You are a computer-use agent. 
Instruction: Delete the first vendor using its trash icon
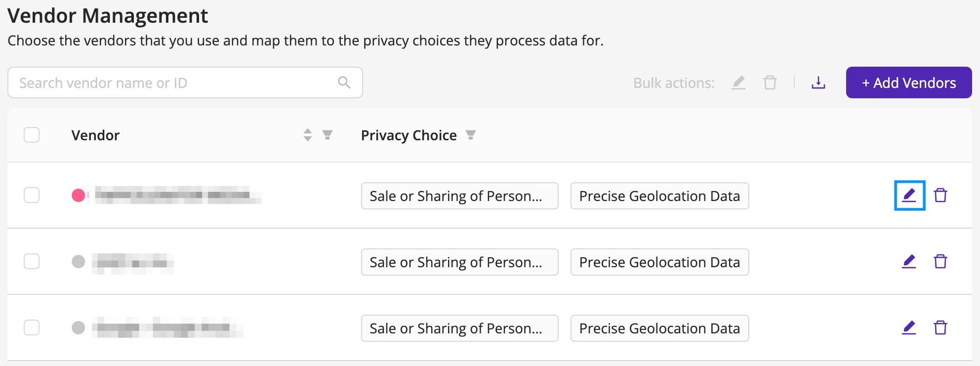coord(941,195)
